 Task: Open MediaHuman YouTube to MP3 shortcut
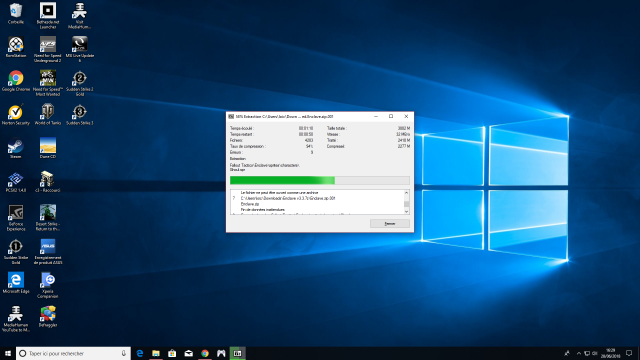[16, 319]
